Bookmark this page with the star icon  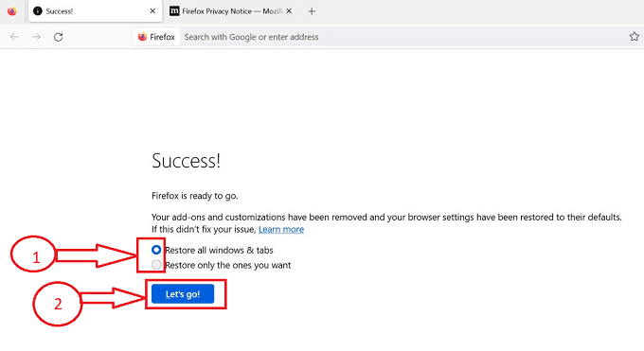pos(635,37)
